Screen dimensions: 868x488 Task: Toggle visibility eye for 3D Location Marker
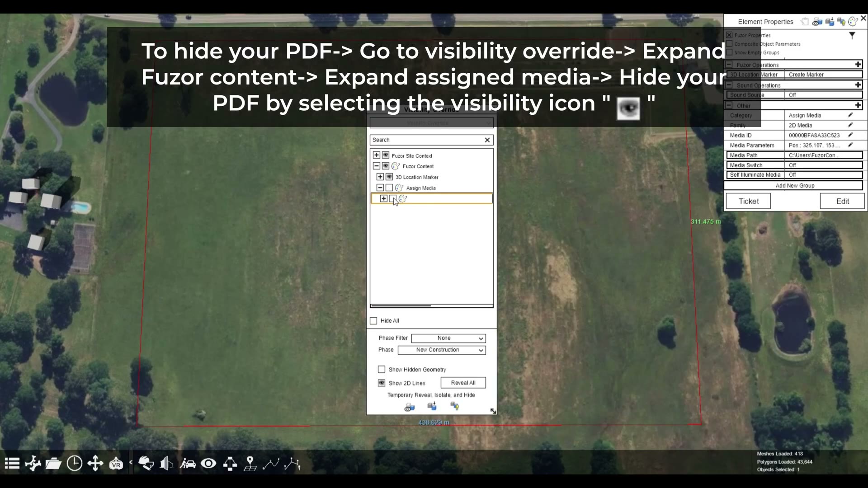click(389, 177)
